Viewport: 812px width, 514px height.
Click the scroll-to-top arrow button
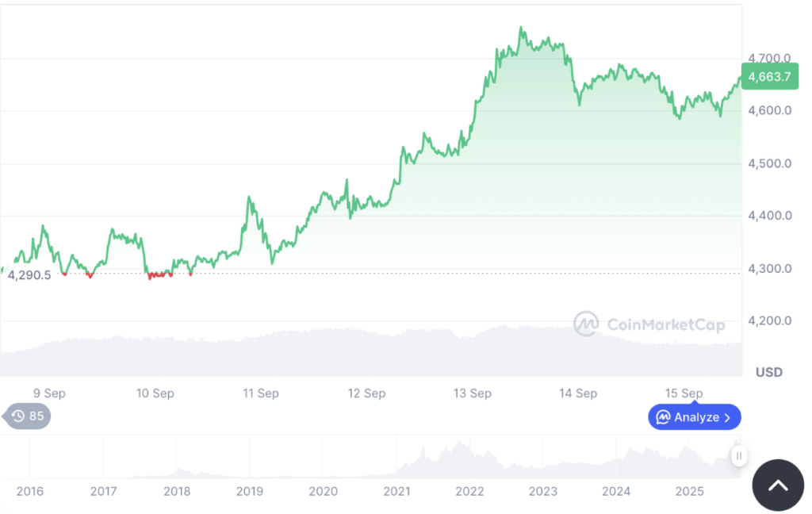pyautogui.click(x=777, y=485)
